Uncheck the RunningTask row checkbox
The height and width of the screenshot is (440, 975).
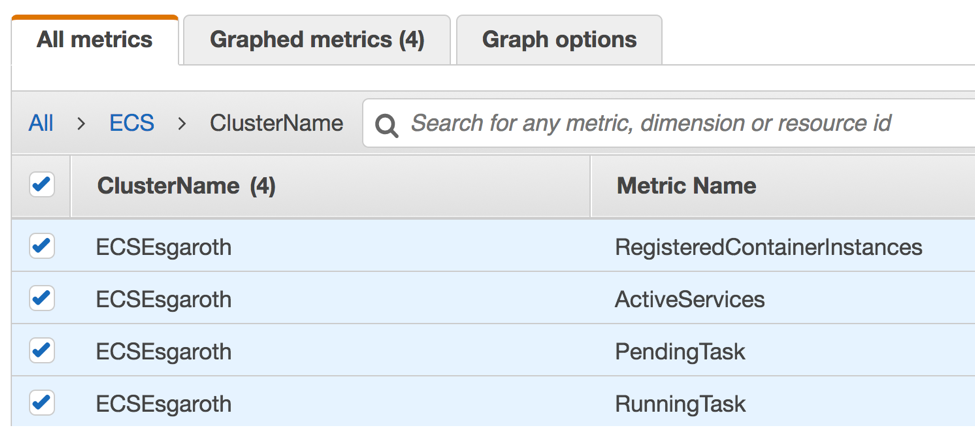42,403
